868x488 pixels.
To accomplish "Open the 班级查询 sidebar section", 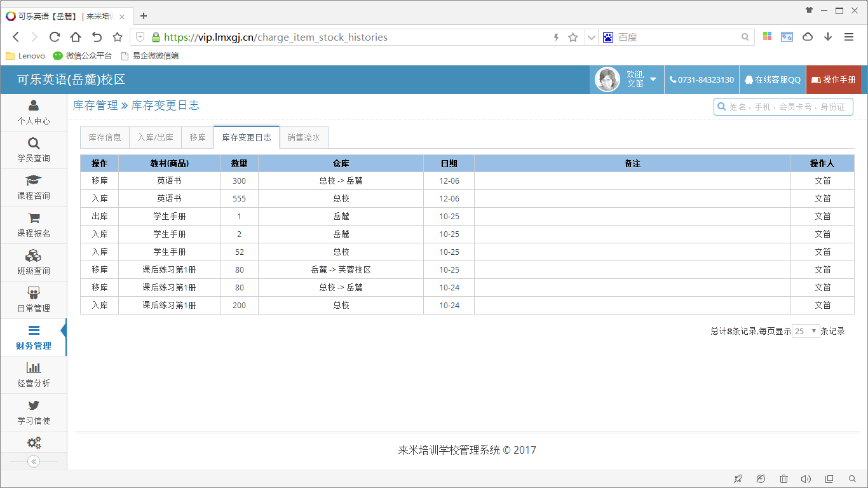I will (33, 262).
